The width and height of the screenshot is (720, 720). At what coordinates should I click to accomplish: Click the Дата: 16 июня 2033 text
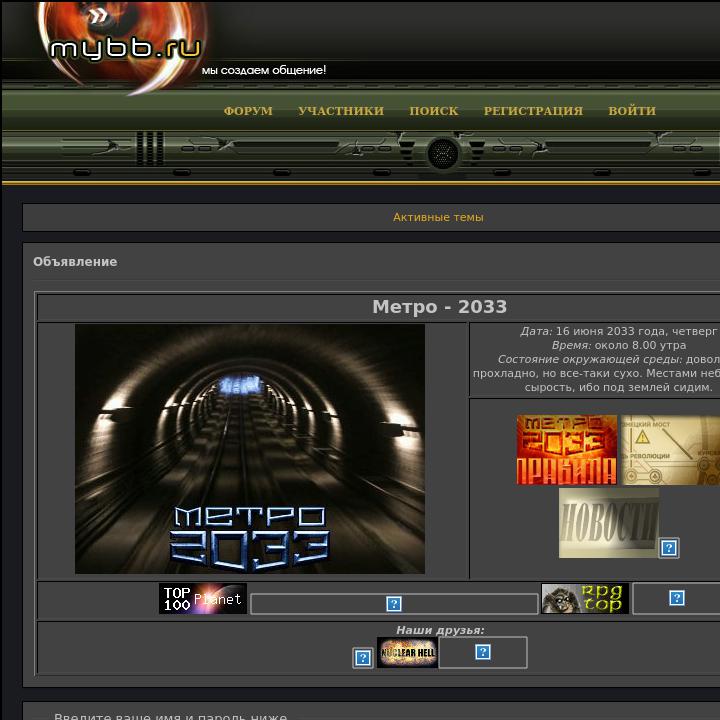(618, 331)
